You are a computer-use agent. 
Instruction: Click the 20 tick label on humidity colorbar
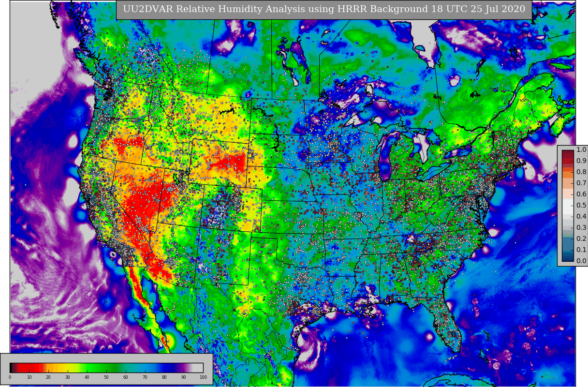pyautogui.click(x=48, y=377)
